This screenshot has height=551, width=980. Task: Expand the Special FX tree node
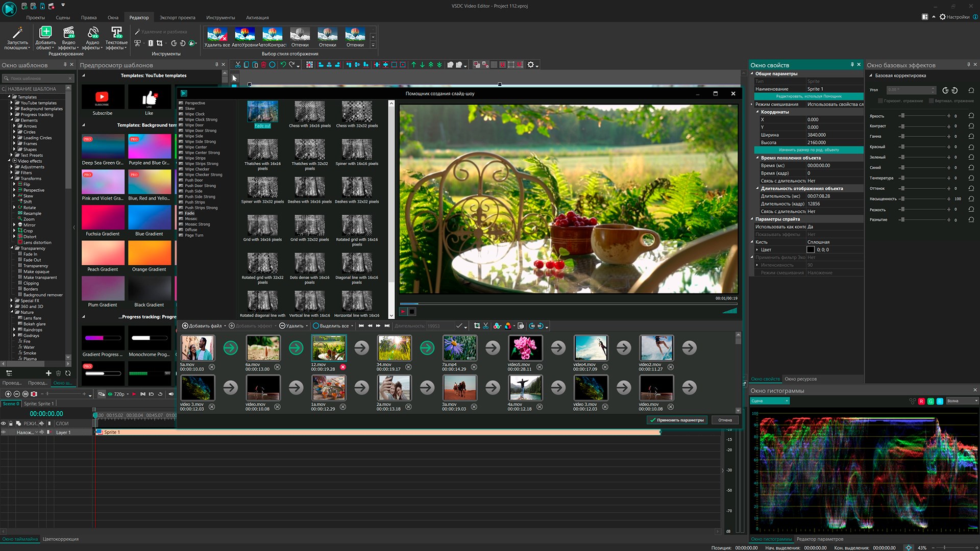click(12, 300)
